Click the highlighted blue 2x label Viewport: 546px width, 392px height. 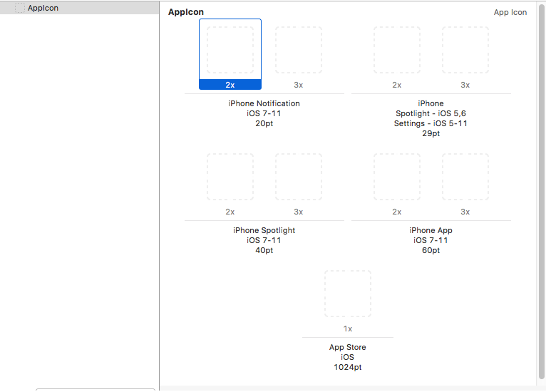pyautogui.click(x=230, y=85)
